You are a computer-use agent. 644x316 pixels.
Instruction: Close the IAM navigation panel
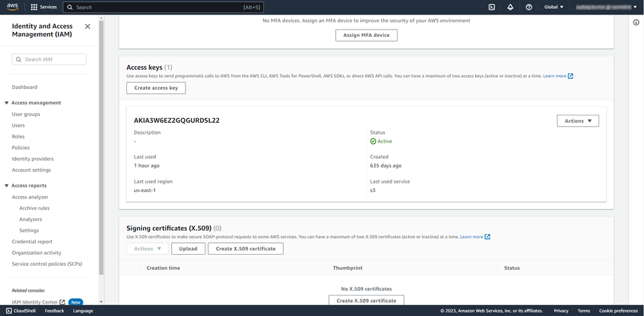87,26
